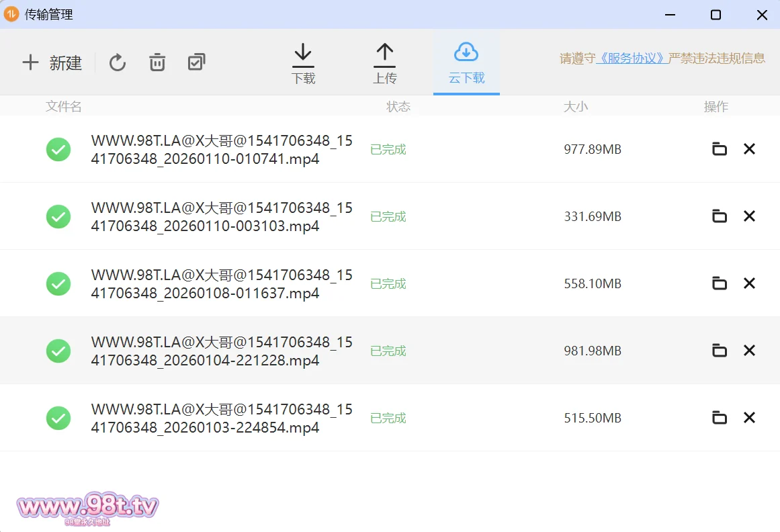
Task: Open folder for the 515.50MB file
Action: pos(720,418)
